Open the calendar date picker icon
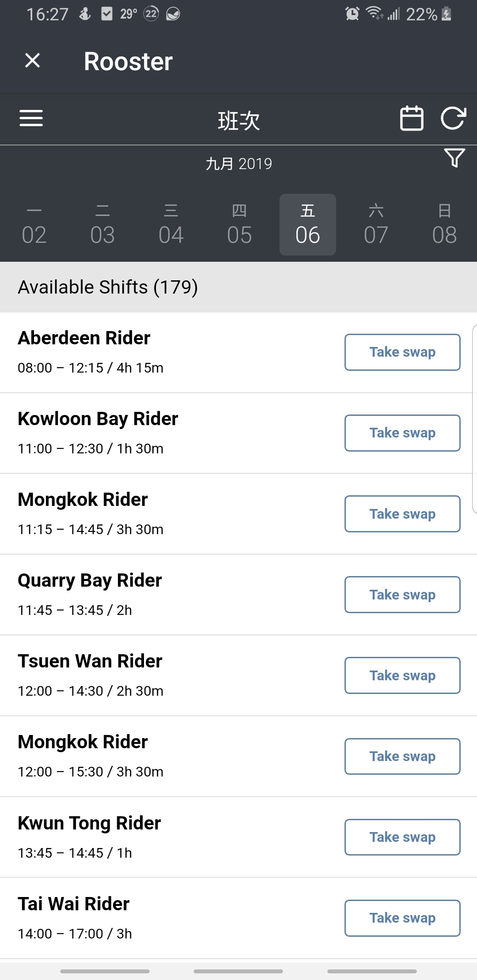This screenshot has width=477, height=980. point(411,118)
